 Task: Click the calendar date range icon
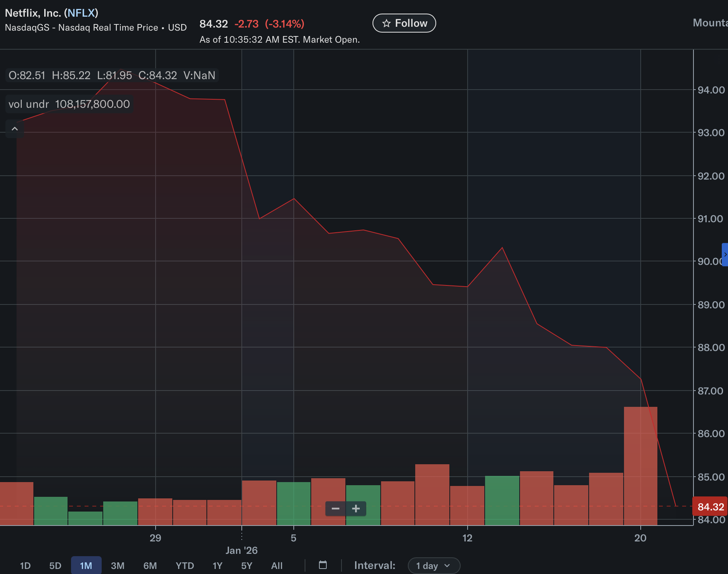tap(323, 565)
